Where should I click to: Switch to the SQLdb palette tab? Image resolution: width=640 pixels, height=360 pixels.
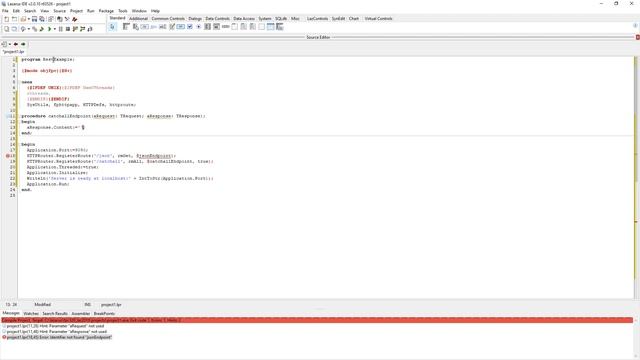click(x=281, y=19)
